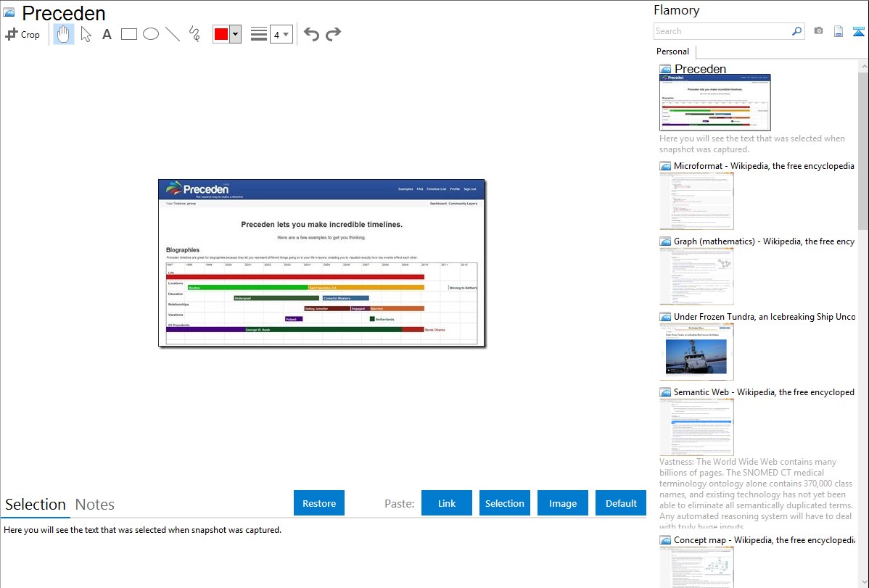Viewport: 869px width, 588px height.
Task: Click icon beside Semantic Web title
Action: 665,392
